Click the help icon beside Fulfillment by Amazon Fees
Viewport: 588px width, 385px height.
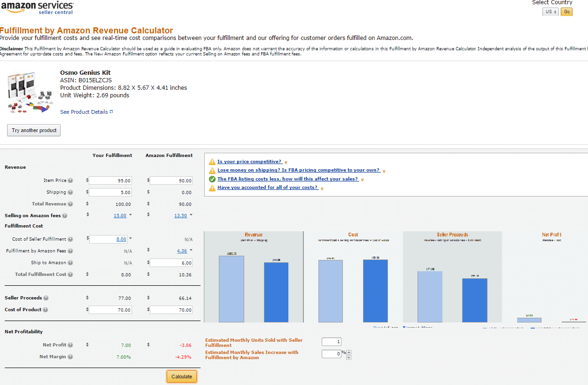pyautogui.click(x=70, y=251)
